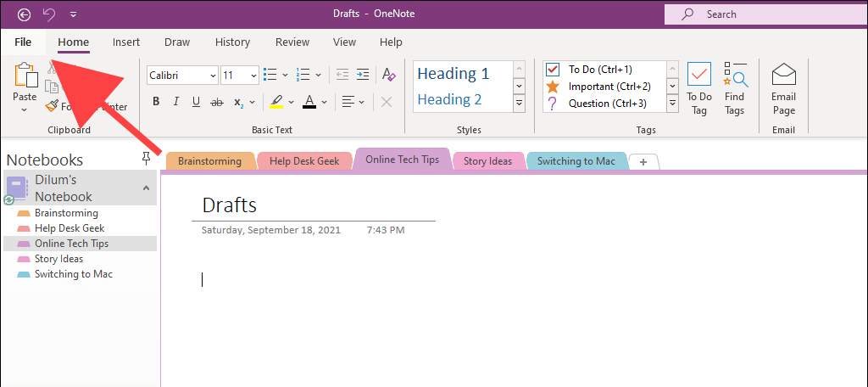Toggle Strikethrough formatting
The image size is (868, 387).
pos(217,102)
